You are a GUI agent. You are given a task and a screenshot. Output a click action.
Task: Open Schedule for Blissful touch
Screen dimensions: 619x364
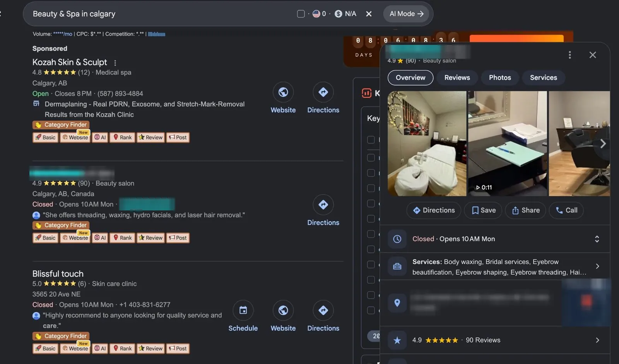[243, 316]
